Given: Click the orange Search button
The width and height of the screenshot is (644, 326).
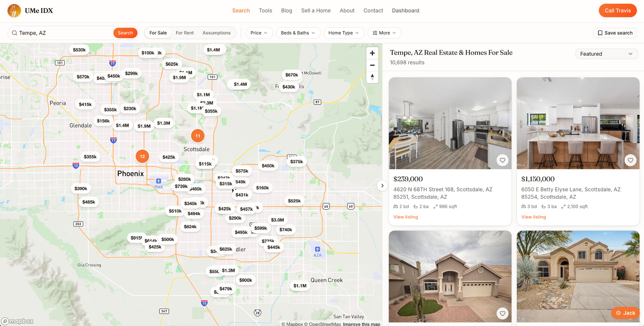Looking at the screenshot, I should [125, 33].
